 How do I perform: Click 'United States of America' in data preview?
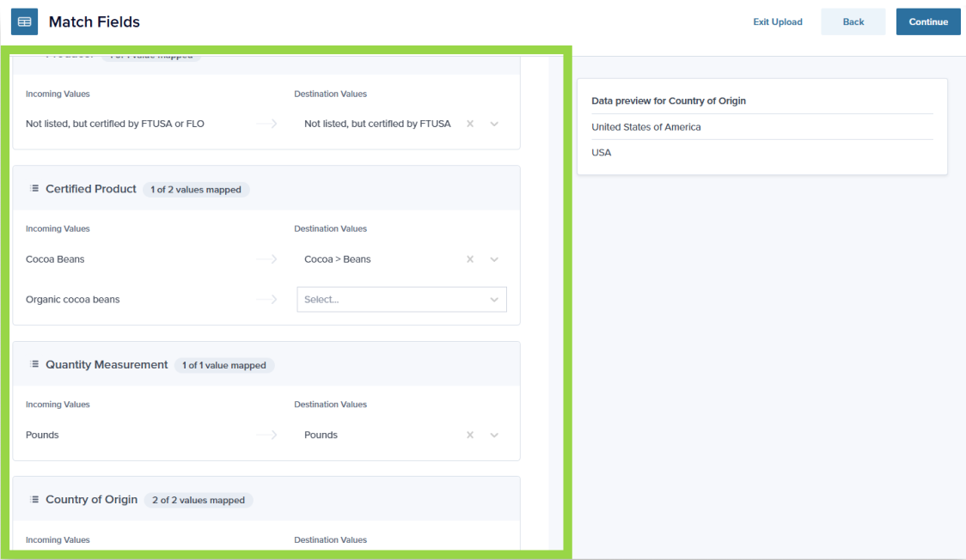click(646, 127)
